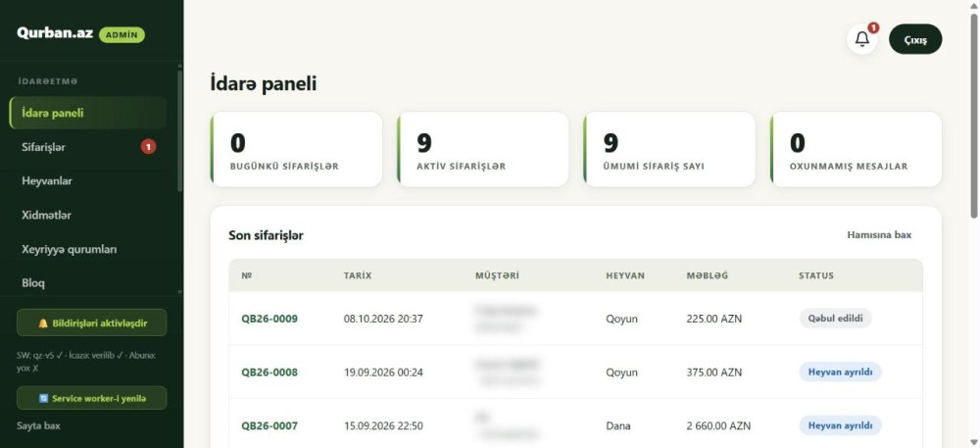
Task: Select İdarə paneli in the sidebar
Action: click(x=88, y=113)
